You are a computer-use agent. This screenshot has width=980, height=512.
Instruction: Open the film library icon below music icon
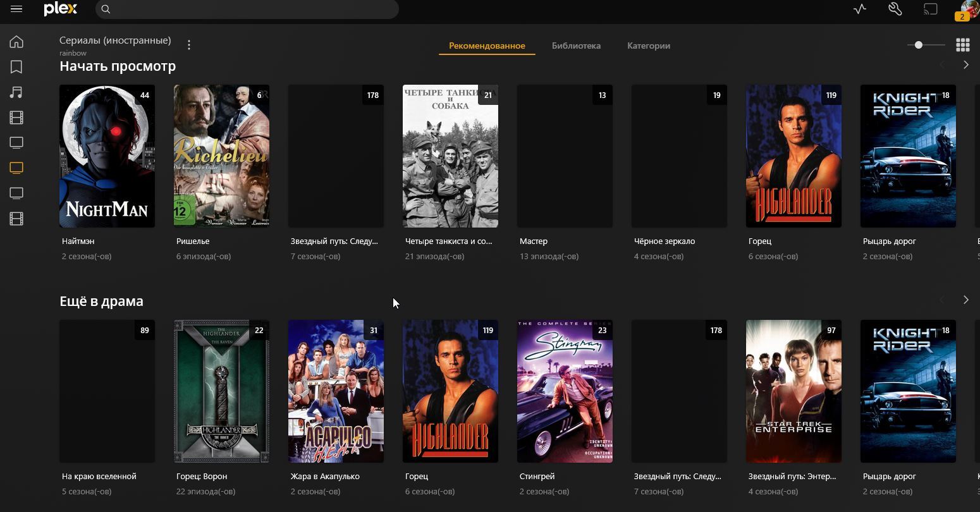[x=16, y=118]
